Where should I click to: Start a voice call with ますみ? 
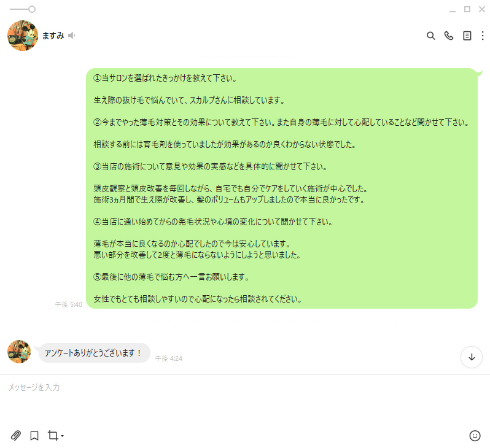[x=449, y=36]
